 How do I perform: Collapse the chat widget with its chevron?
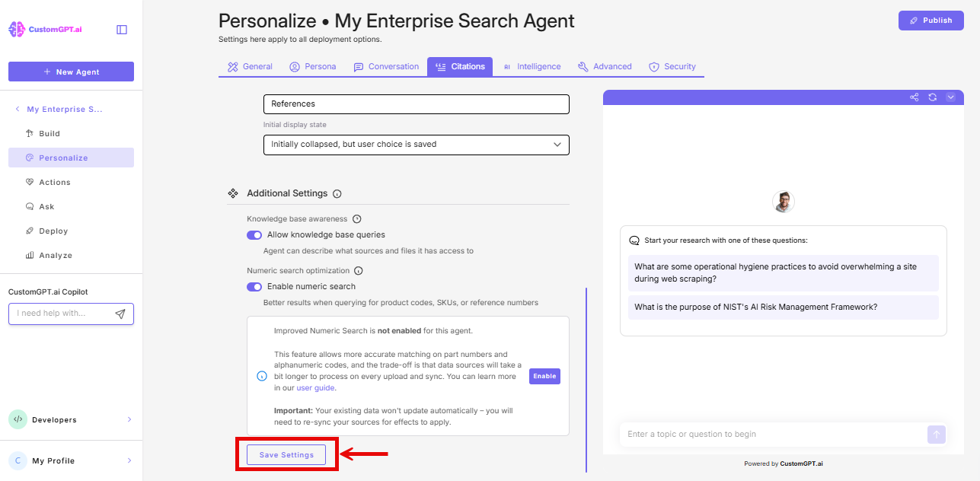[950, 97]
